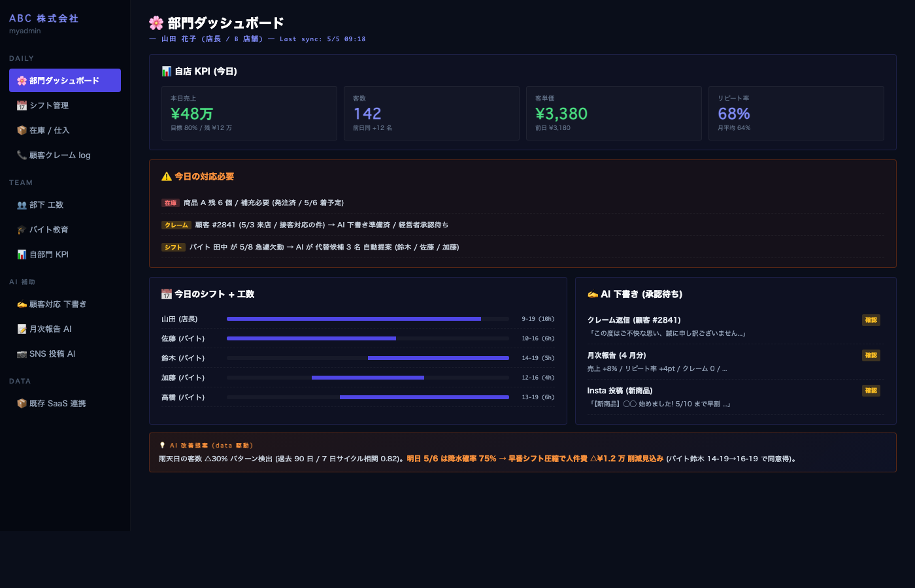The width and height of the screenshot is (915, 588).
Task: Click 高橋 (バイト) shift bar
Action: tap(424, 397)
